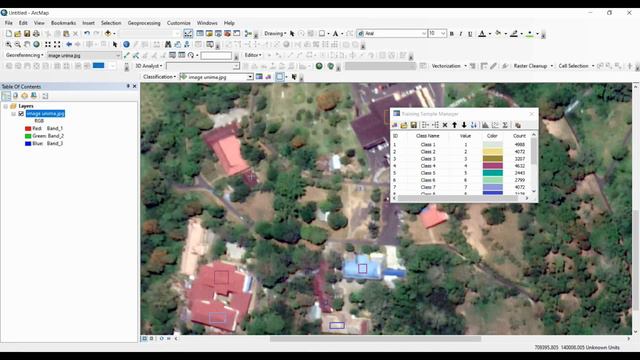The width and height of the screenshot is (640, 360).
Task: Underline the drawing text
Action: pos(470,33)
